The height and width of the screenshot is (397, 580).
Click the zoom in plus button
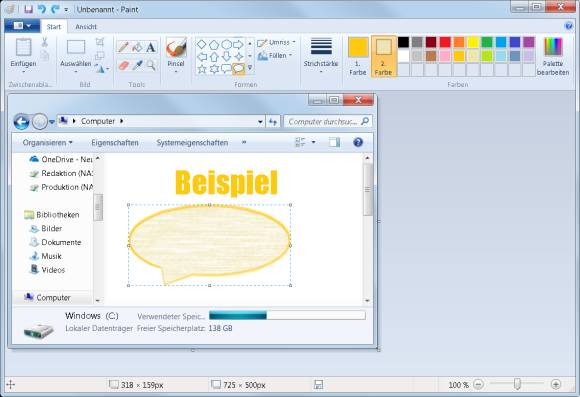(x=555, y=384)
